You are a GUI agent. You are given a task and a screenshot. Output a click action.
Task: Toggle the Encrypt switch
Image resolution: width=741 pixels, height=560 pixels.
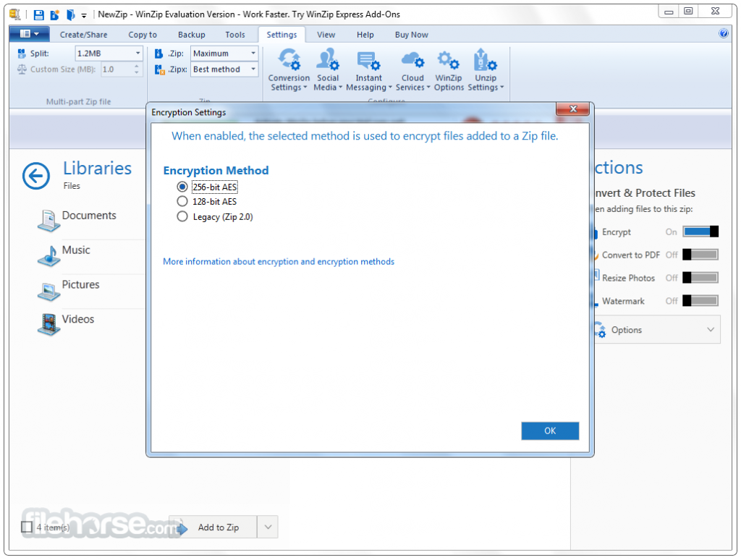700,232
